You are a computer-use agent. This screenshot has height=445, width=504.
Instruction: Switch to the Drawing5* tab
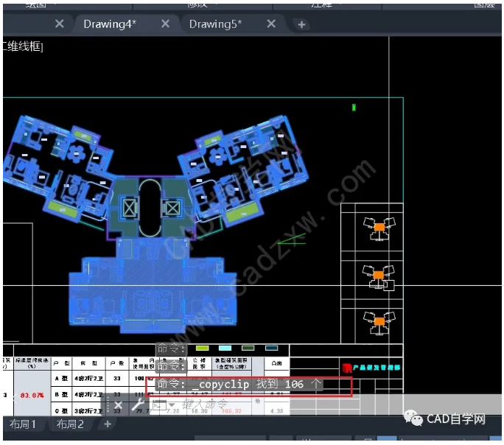(215, 24)
